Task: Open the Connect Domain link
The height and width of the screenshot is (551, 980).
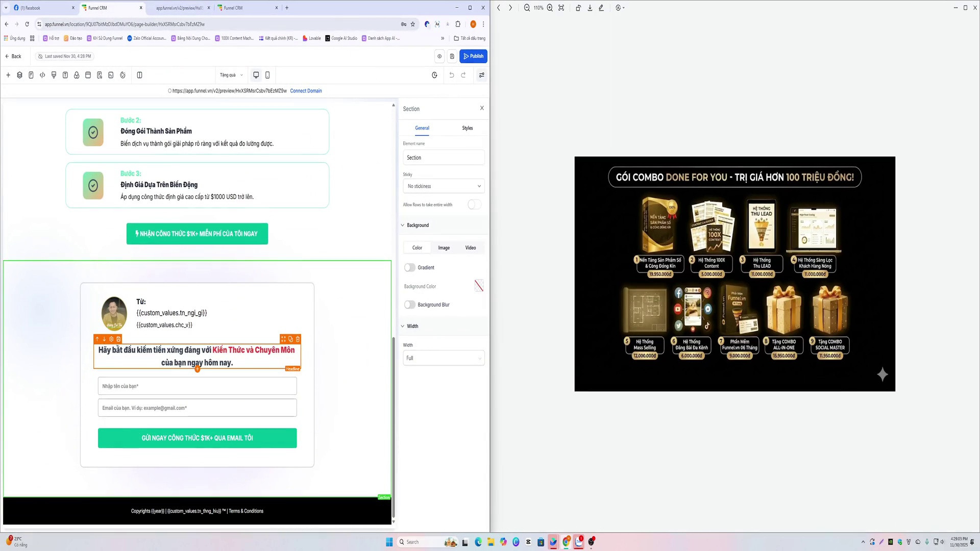Action: tap(306, 91)
